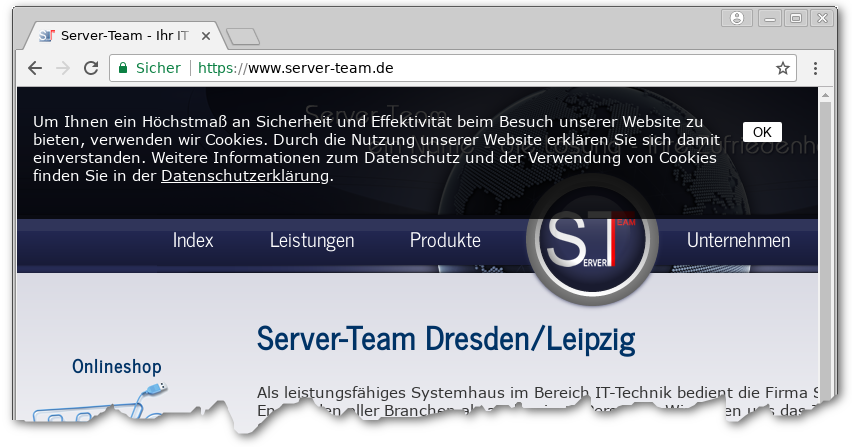Click the browser forward arrow
The image size is (852, 447).
pos(63,68)
